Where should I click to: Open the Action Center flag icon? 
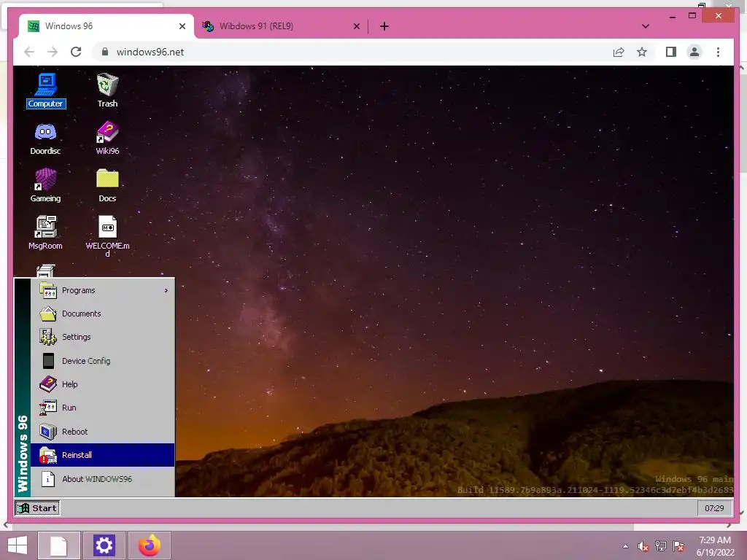point(678,546)
